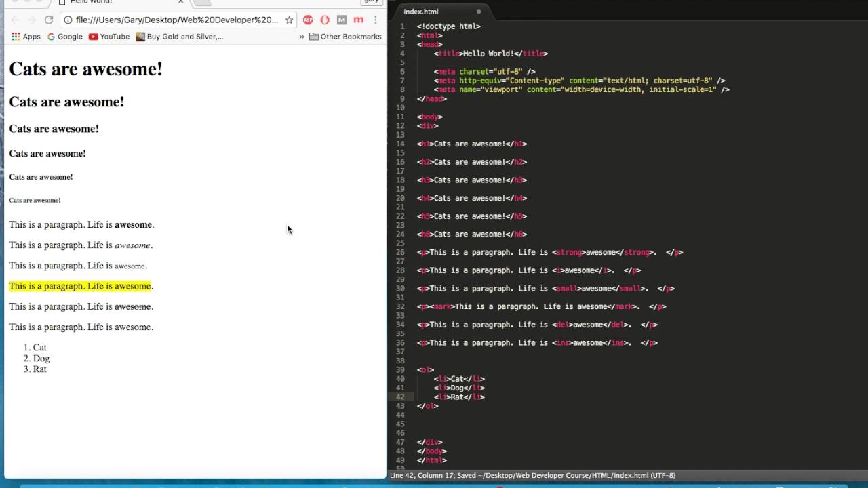868x488 pixels.
Task: Click the doctype html line in editor
Action: pos(448,26)
